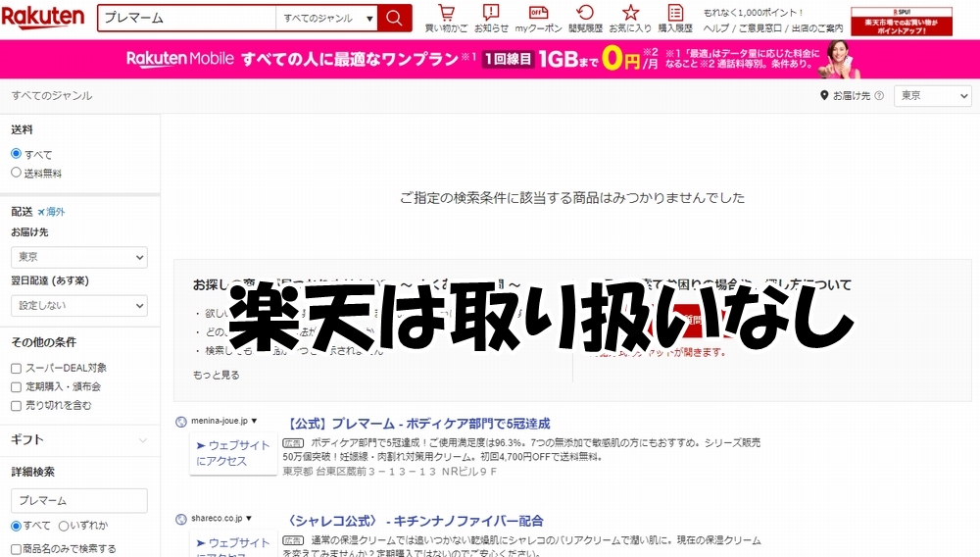Select the いずれか radio button
This screenshot has width=980, height=557.
pyautogui.click(x=64, y=526)
